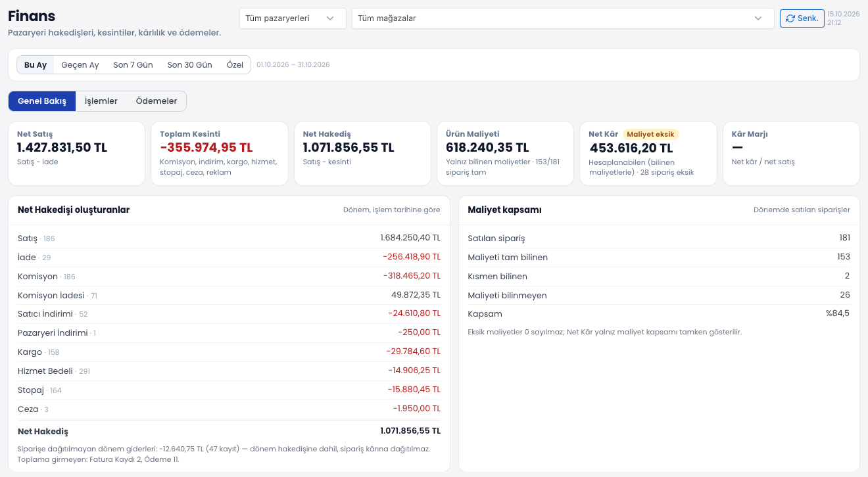
Task: Open the Tüm mağazalar store dropdown
Action: click(563, 18)
